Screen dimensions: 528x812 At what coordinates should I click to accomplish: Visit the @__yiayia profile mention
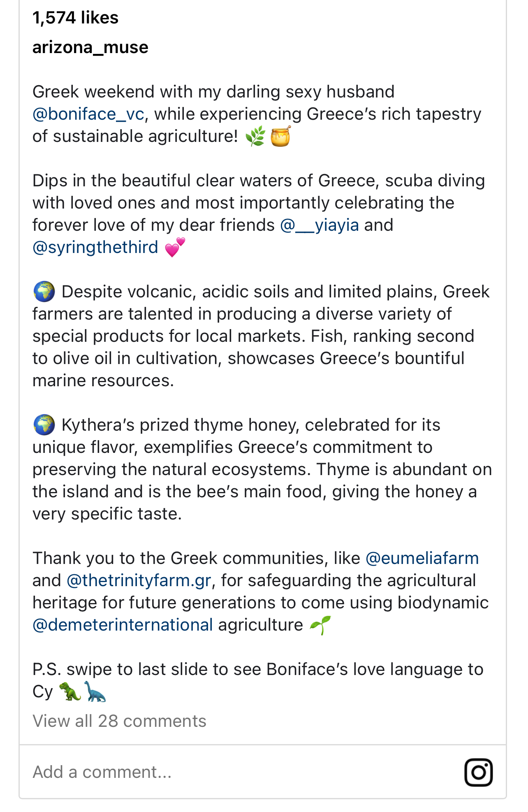pyautogui.click(x=320, y=225)
